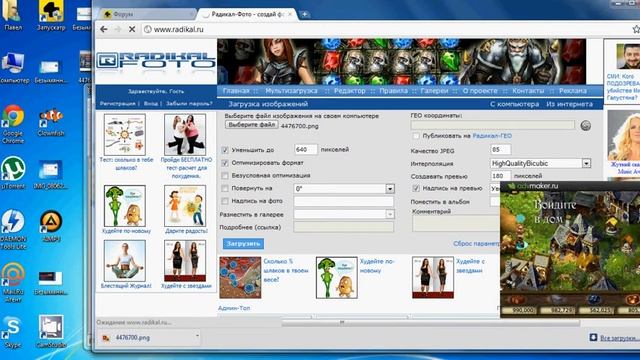The image size is (640, 360).
Task: Stop loading with the X icon
Action: [x=131, y=29]
